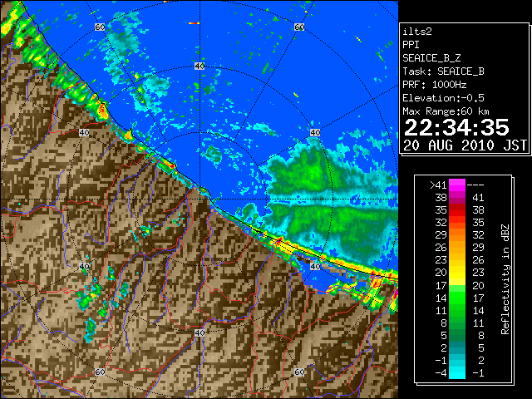Select the orange 29 dBZ legend swatch

coord(457,235)
